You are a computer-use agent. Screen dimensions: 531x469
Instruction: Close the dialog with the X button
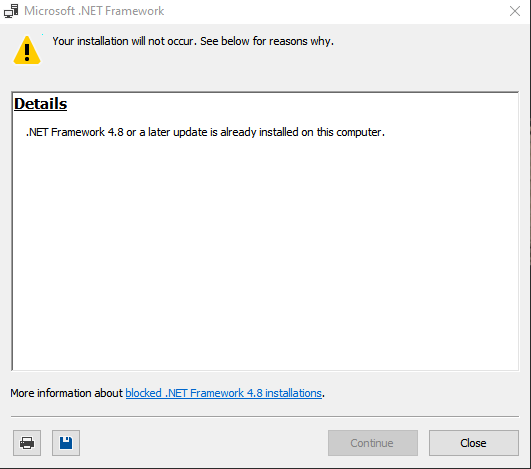[x=515, y=11]
